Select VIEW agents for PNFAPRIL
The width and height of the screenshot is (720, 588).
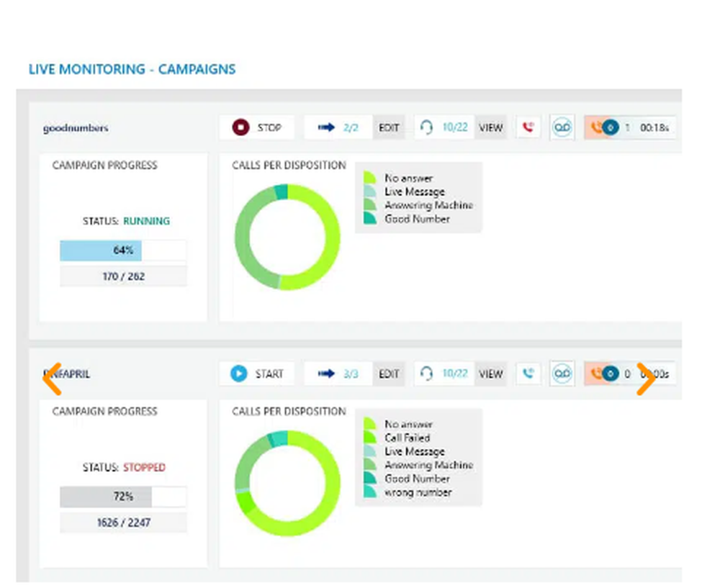pos(490,374)
